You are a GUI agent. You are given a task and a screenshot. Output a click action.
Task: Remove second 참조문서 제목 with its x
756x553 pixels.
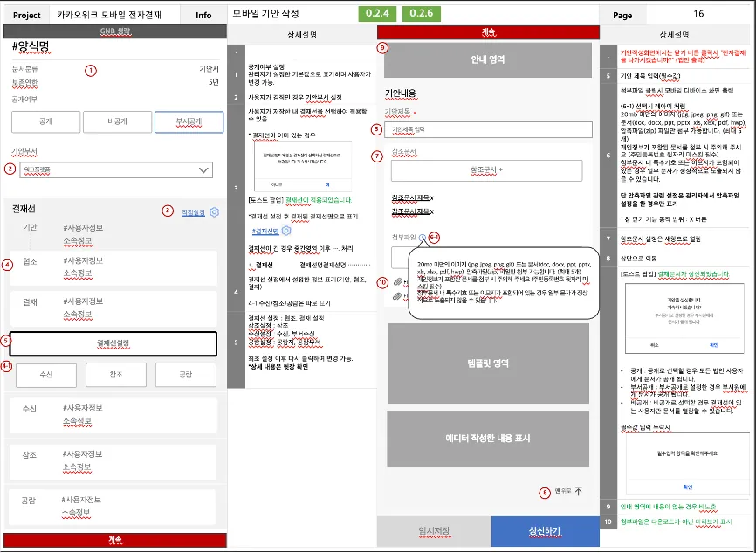pyautogui.click(x=432, y=211)
